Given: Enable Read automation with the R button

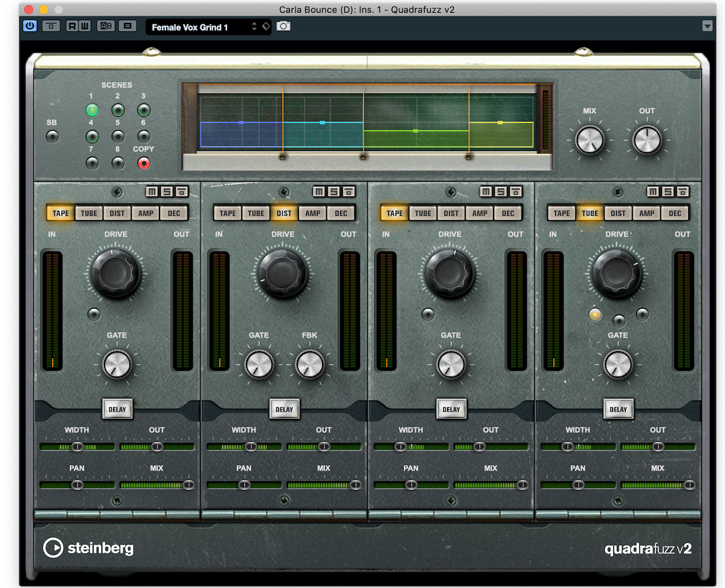Looking at the screenshot, I should click(72, 26).
